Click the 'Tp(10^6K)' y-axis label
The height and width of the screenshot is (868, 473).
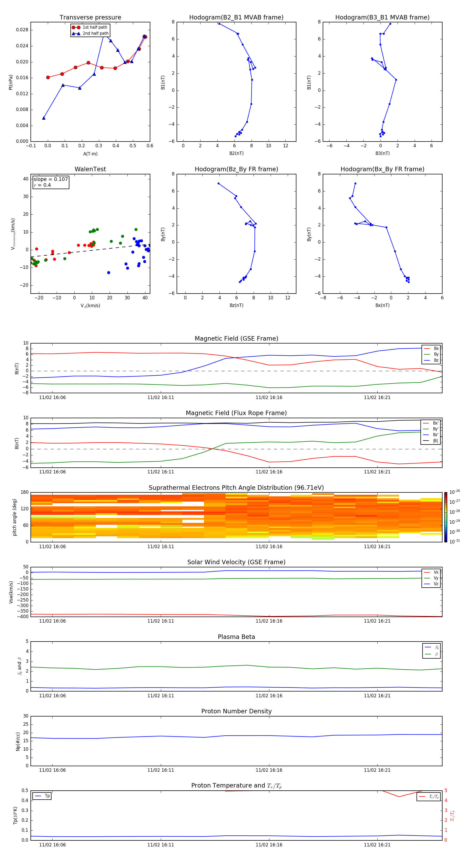pos(15,815)
